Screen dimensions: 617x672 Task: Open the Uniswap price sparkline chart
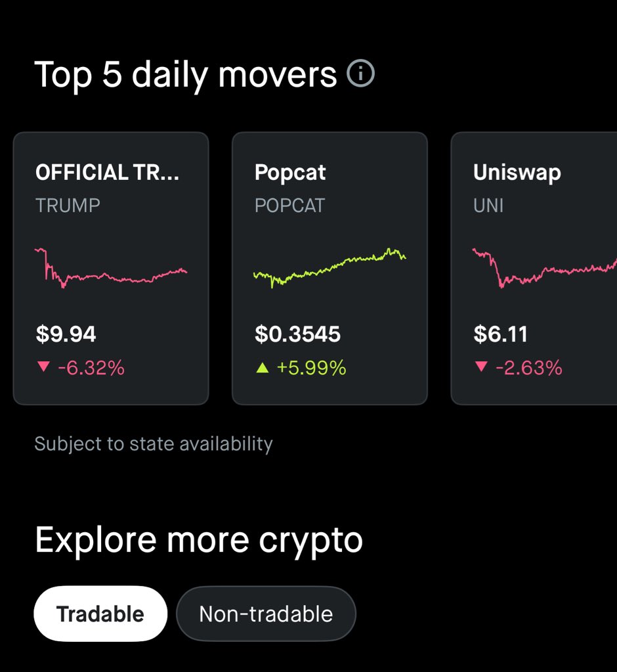coord(545,268)
